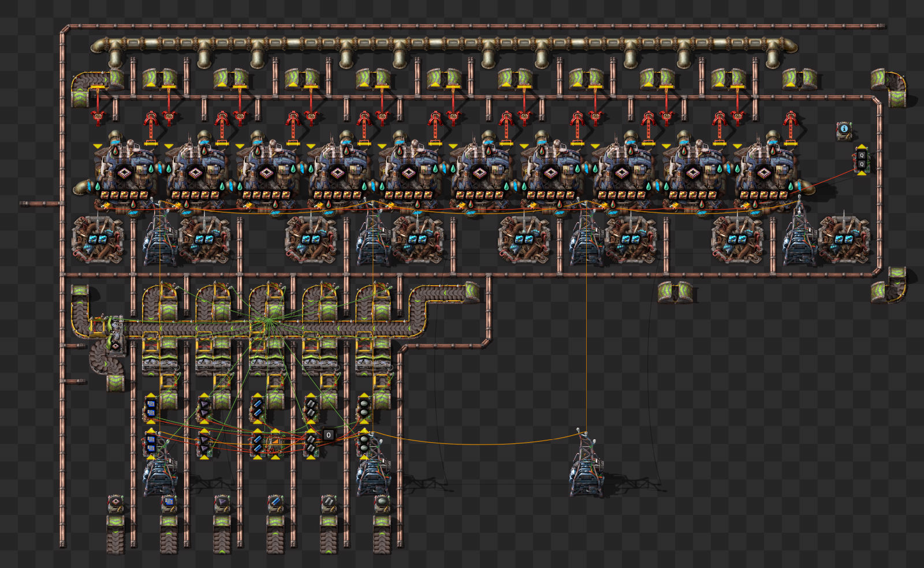Select the filter splitter with quantum processor icon
Screen dimensions: 924x568
[115, 337]
